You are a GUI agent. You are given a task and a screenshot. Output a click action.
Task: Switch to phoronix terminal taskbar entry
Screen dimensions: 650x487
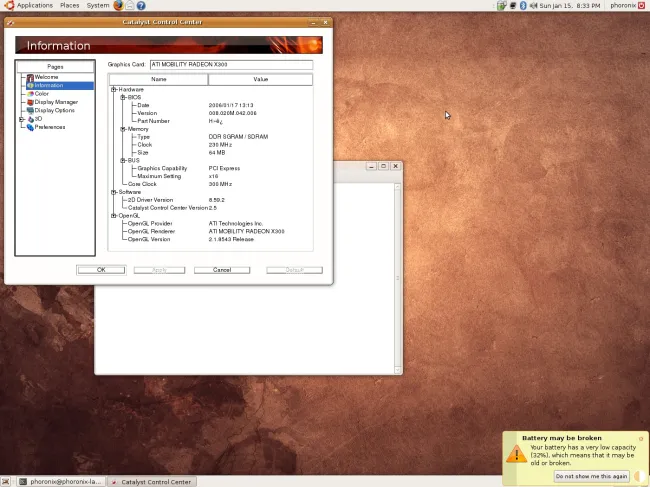(x=61, y=482)
